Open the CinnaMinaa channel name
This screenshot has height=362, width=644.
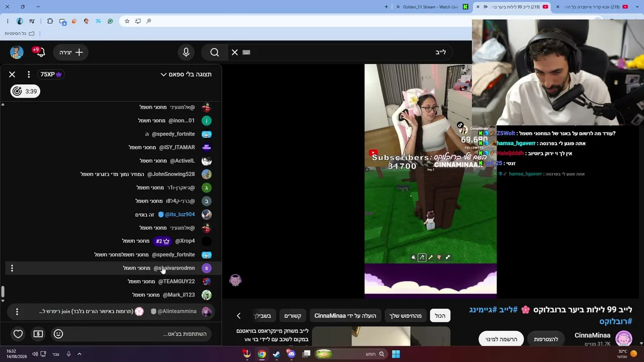593,335
